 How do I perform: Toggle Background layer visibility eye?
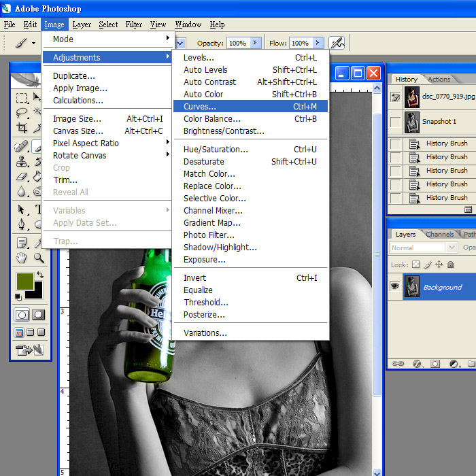click(394, 287)
